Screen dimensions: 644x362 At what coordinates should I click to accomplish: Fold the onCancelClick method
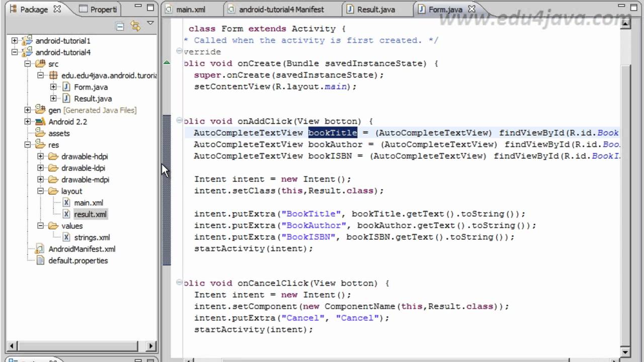(x=179, y=283)
